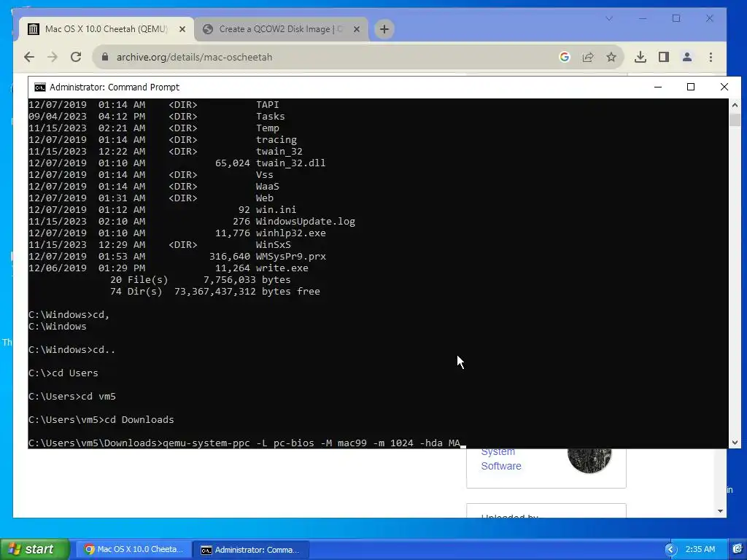Click the lock icon in address bar
This screenshot has width=747, height=560.
click(105, 57)
